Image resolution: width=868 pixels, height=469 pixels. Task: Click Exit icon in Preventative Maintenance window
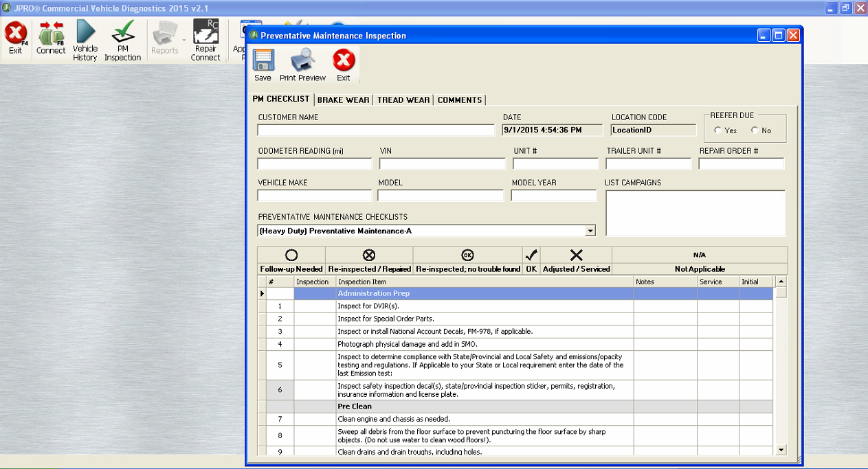pyautogui.click(x=344, y=60)
